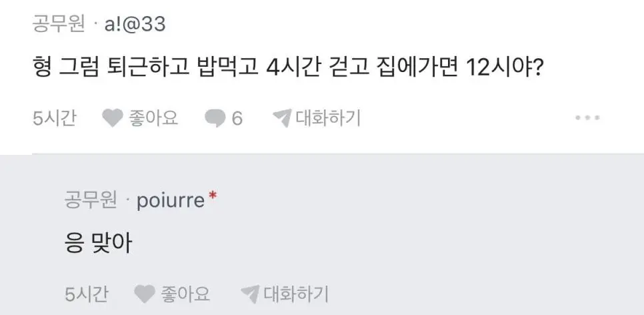This screenshot has width=644, height=315.
Task: Click the 5시간 timestamp on a!@33's comment
Action: click(x=54, y=119)
